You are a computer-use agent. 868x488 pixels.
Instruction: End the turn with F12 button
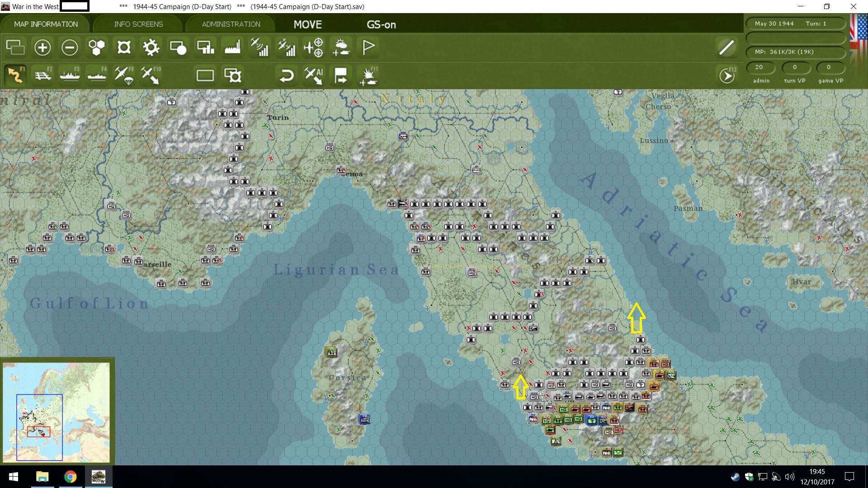point(727,75)
